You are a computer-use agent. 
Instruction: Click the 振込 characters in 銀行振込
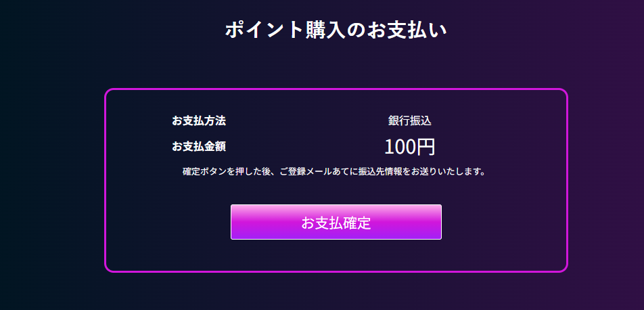[421, 121]
